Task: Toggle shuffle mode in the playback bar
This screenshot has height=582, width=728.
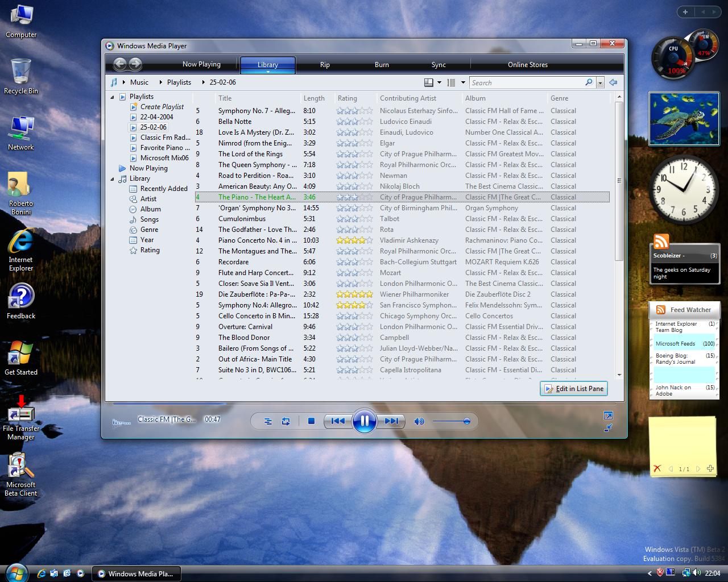Action: pyautogui.click(x=268, y=421)
